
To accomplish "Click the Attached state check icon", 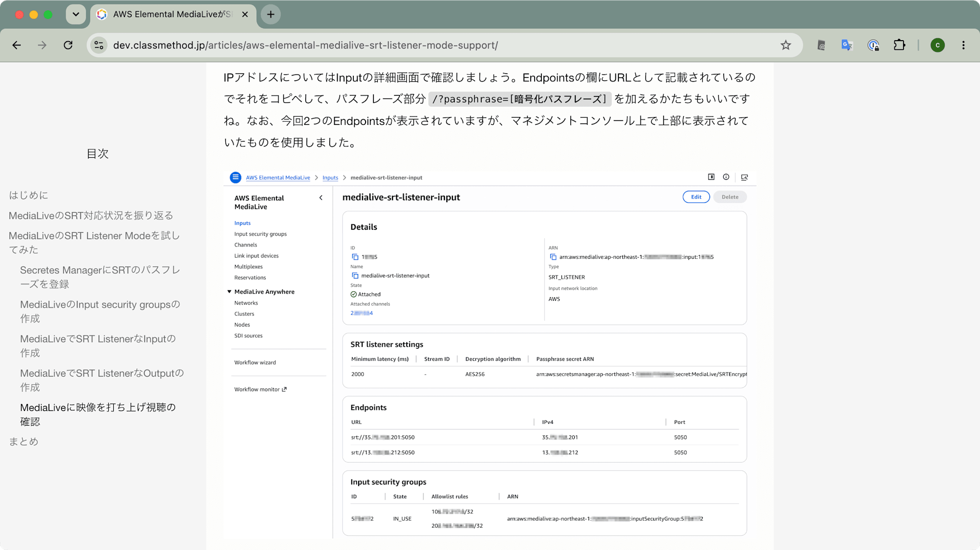I will pyautogui.click(x=354, y=294).
